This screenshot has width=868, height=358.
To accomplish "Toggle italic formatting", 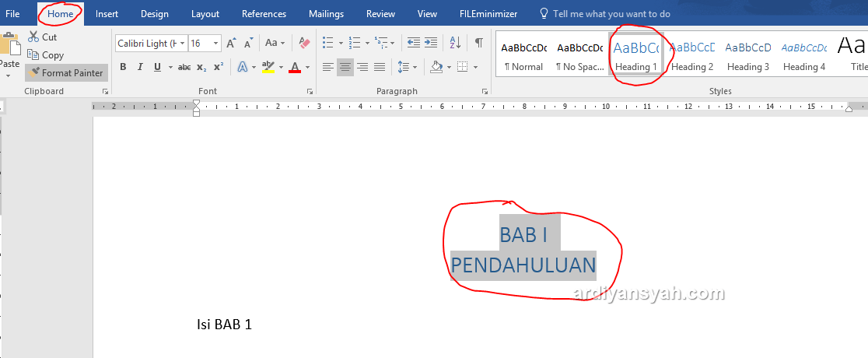I will [x=140, y=68].
